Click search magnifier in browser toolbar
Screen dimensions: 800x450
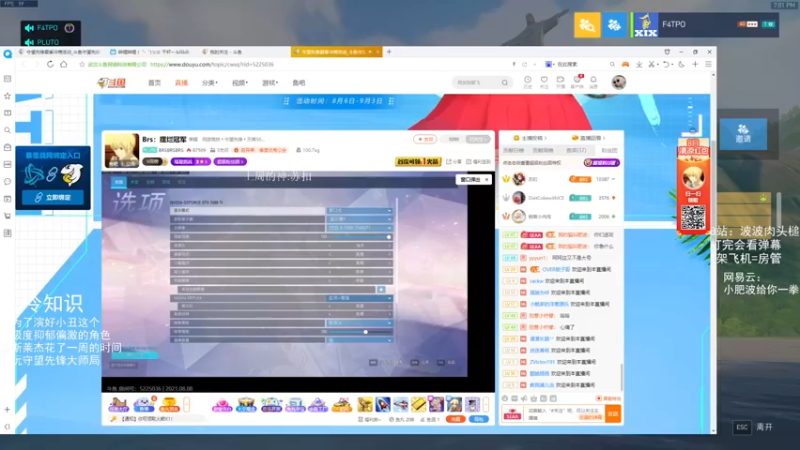(x=612, y=64)
